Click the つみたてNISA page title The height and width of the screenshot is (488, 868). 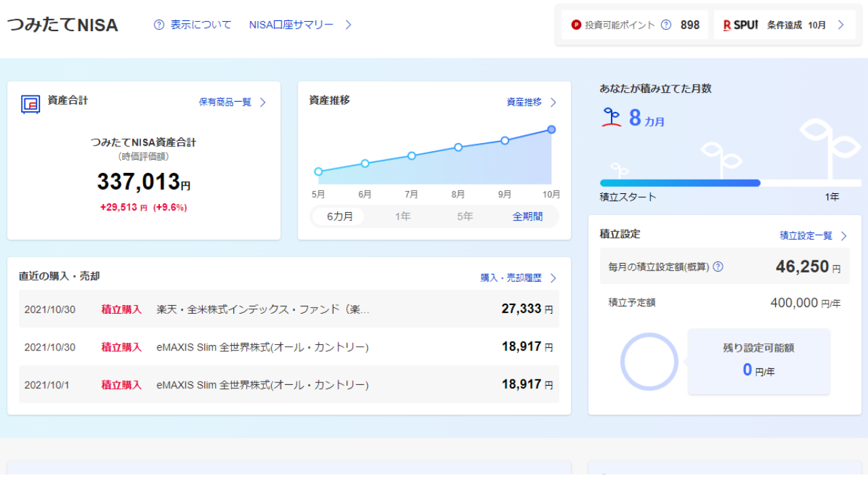pos(63,25)
